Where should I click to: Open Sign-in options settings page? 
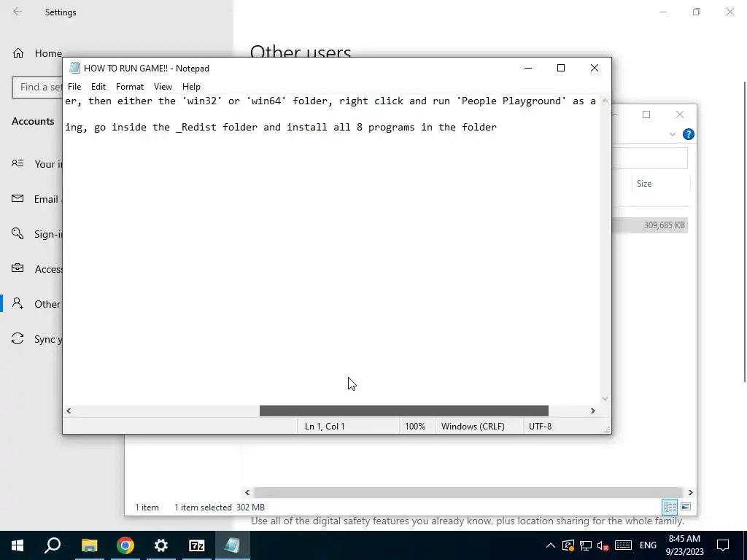click(x=37, y=234)
